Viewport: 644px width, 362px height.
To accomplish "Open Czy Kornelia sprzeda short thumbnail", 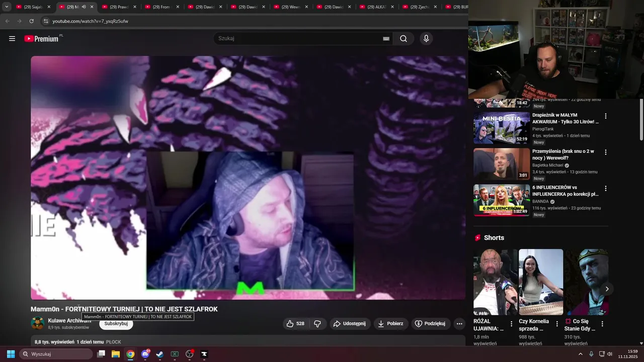I will [x=541, y=282].
